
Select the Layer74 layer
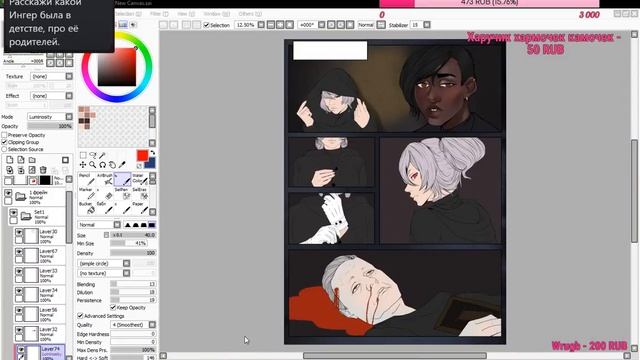[40, 353]
